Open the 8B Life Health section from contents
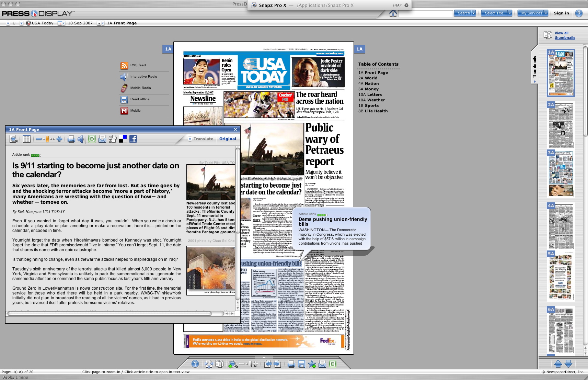Image resolution: width=588 pixels, height=380 pixels. (373, 111)
